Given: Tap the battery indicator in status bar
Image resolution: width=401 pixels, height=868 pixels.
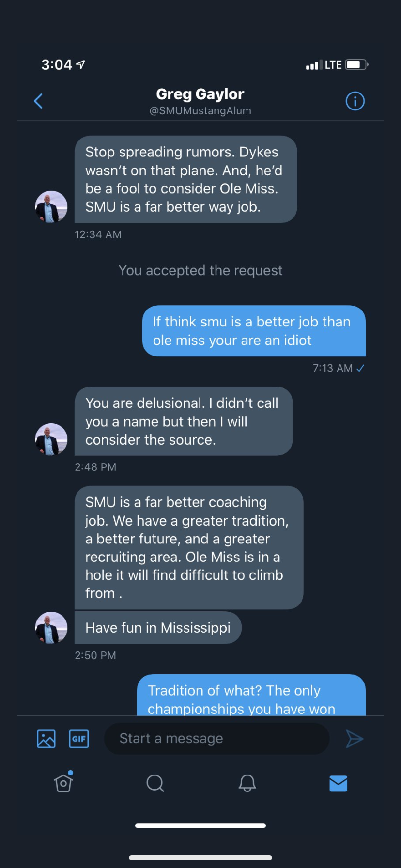Looking at the screenshot, I should coord(356,65).
